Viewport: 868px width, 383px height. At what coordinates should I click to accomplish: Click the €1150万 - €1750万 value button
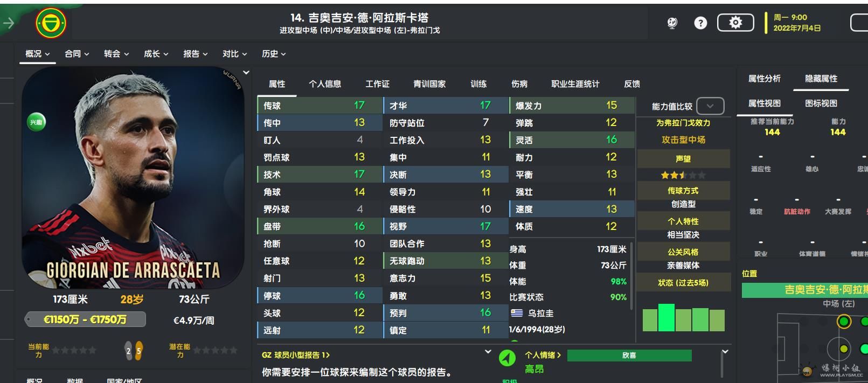(85, 319)
